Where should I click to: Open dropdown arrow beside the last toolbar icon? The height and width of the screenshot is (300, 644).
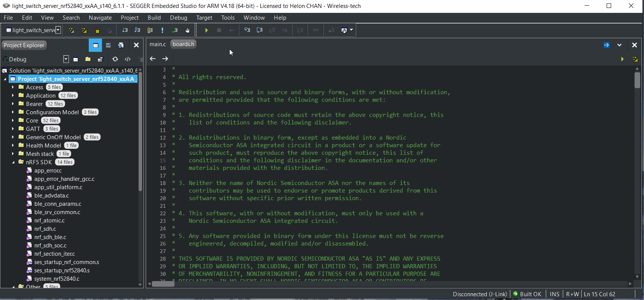pyautogui.click(x=352, y=30)
